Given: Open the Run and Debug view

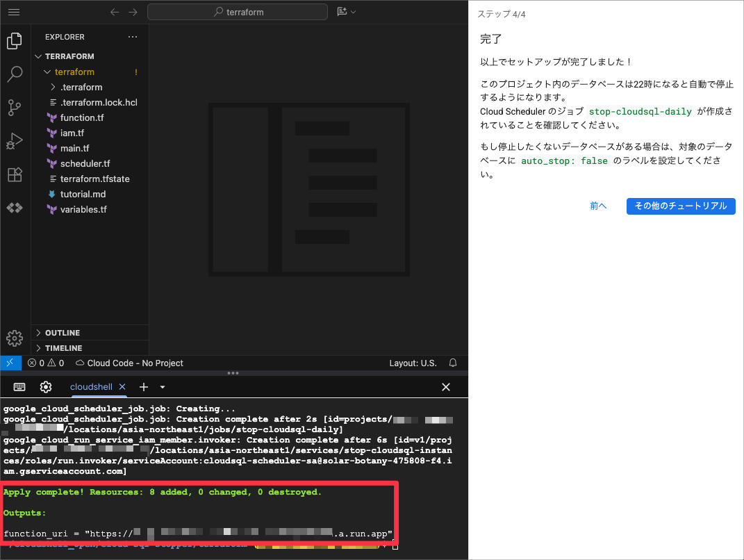Looking at the screenshot, I should click(x=15, y=141).
